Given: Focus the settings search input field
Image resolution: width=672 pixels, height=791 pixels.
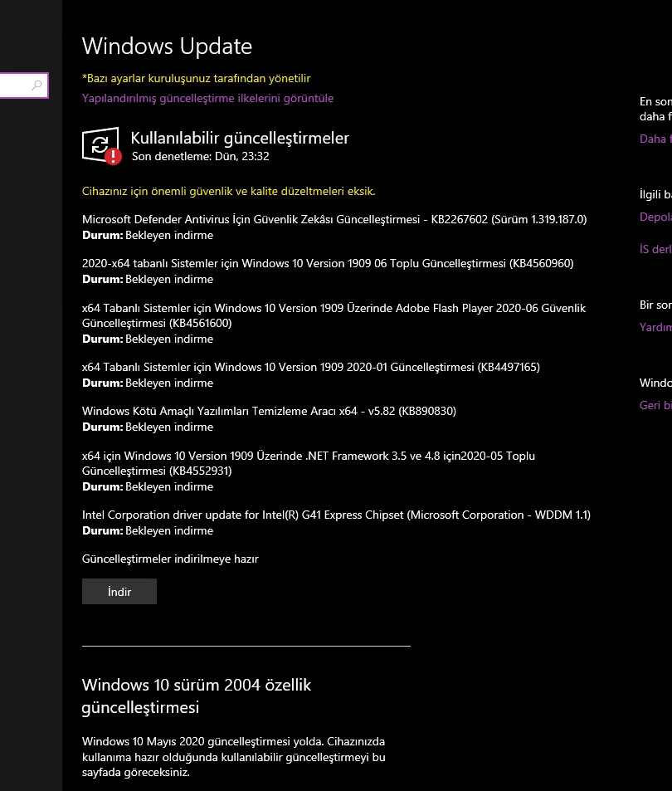Looking at the screenshot, I should pos(24,85).
